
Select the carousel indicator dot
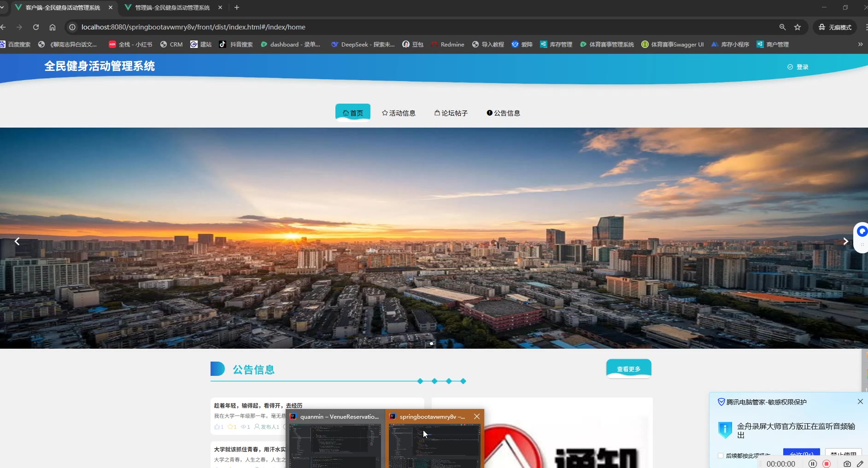(x=431, y=343)
